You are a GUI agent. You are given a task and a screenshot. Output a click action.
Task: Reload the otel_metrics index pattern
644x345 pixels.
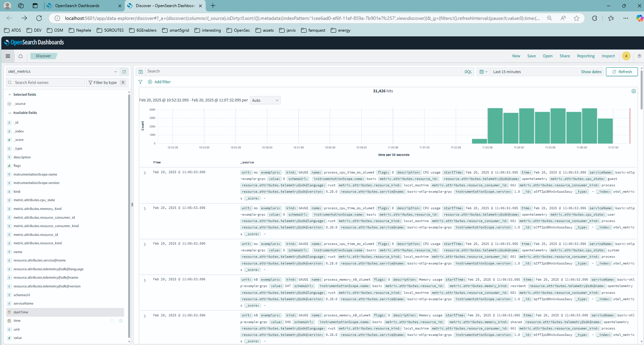[x=124, y=72]
